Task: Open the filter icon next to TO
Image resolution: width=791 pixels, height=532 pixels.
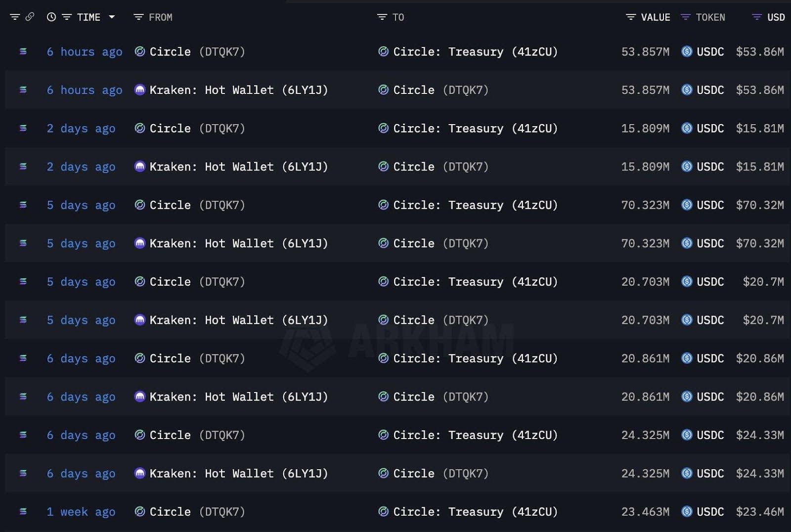Action: pos(382,17)
